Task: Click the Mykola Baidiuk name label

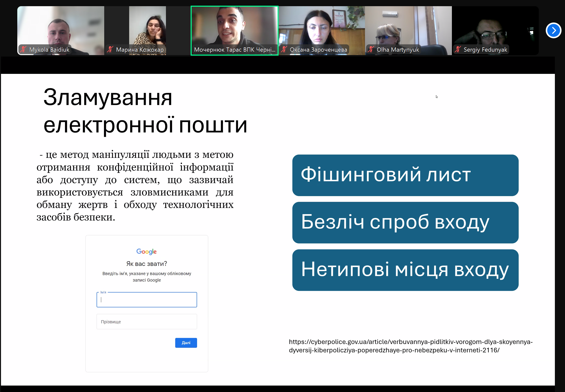Action: click(x=49, y=50)
